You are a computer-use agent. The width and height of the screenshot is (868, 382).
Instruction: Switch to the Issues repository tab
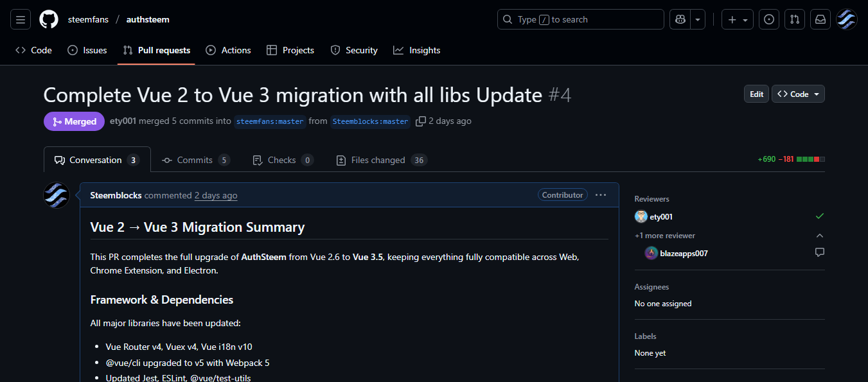click(87, 50)
